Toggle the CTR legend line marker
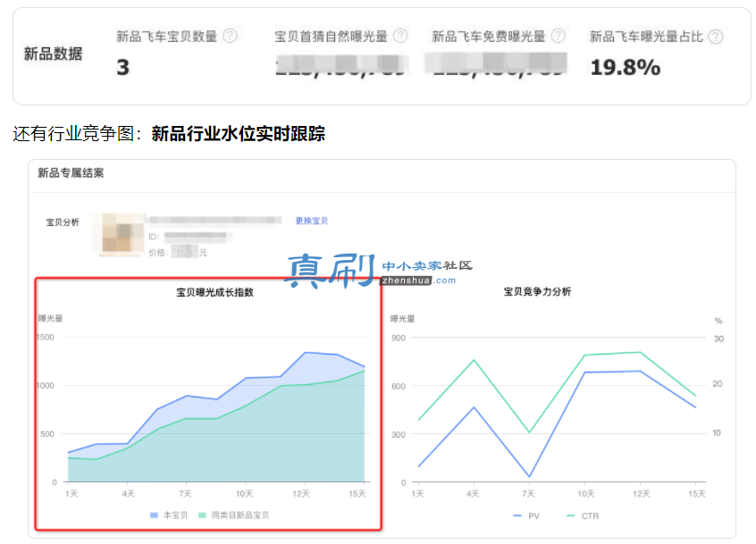756x544 pixels. pos(571,516)
